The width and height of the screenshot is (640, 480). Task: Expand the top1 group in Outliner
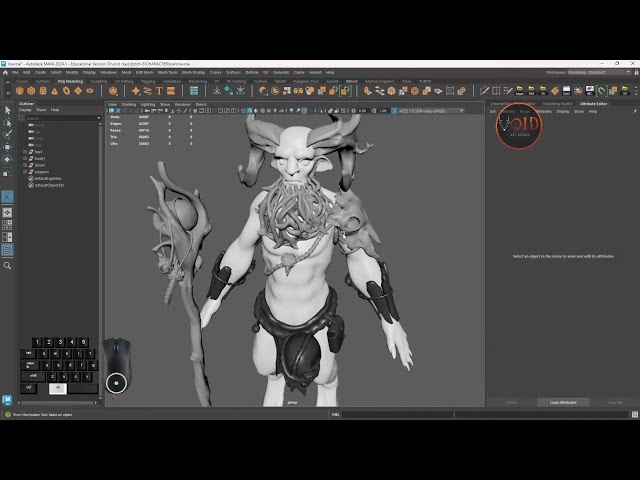25,152
